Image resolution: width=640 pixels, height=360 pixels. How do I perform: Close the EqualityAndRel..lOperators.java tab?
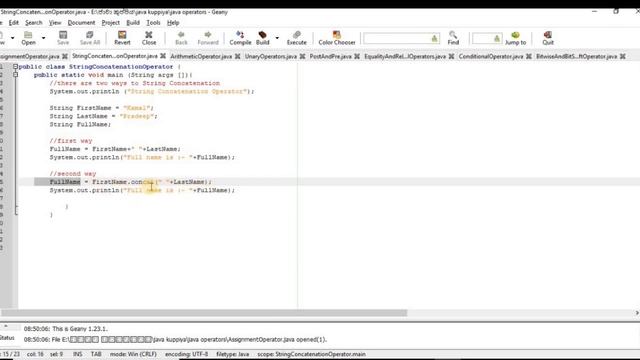tap(451, 56)
